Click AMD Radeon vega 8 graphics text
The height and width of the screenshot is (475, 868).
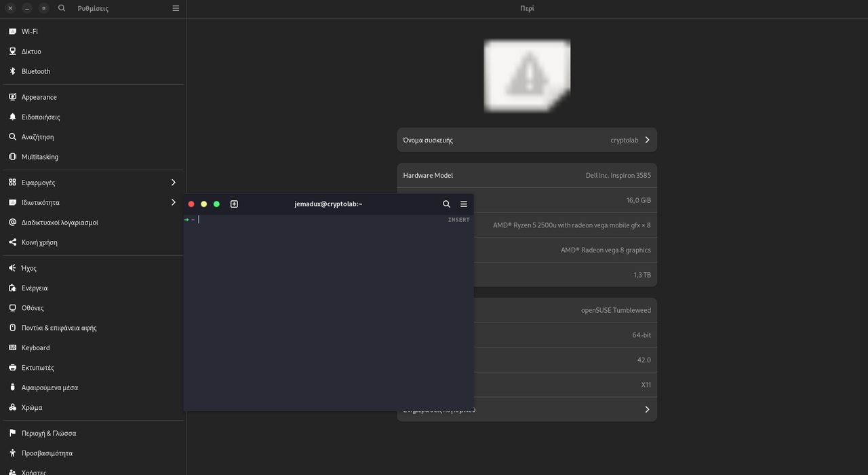coord(606,250)
